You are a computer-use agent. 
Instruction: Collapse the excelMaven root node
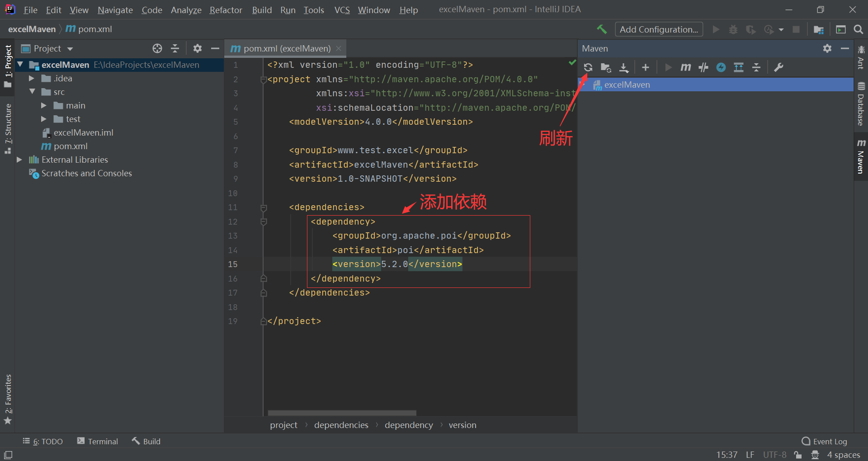click(20, 65)
